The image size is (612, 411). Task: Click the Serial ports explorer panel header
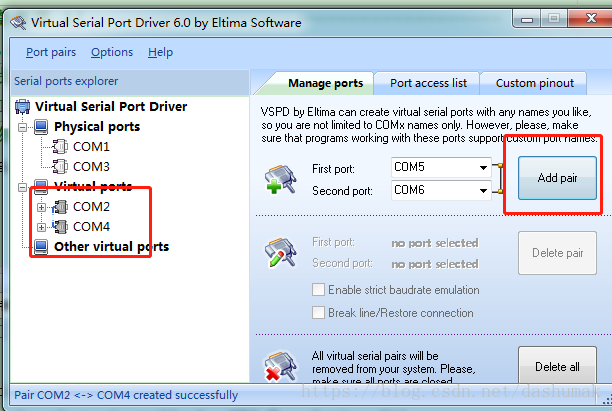[130, 81]
